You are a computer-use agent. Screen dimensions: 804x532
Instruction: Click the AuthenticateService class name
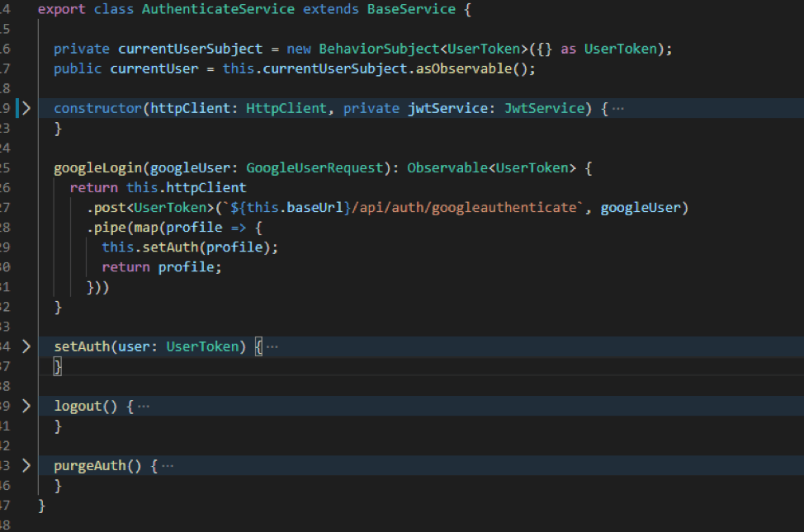coord(218,9)
